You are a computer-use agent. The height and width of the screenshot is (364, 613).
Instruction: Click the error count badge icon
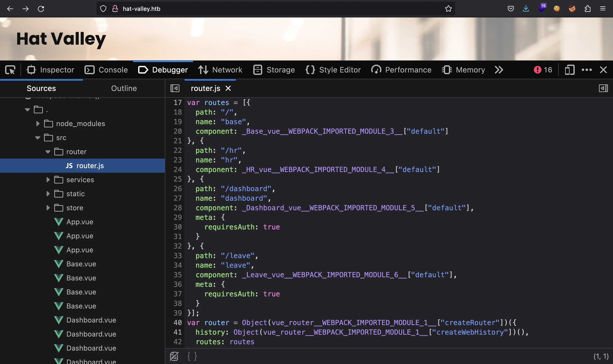537,69
